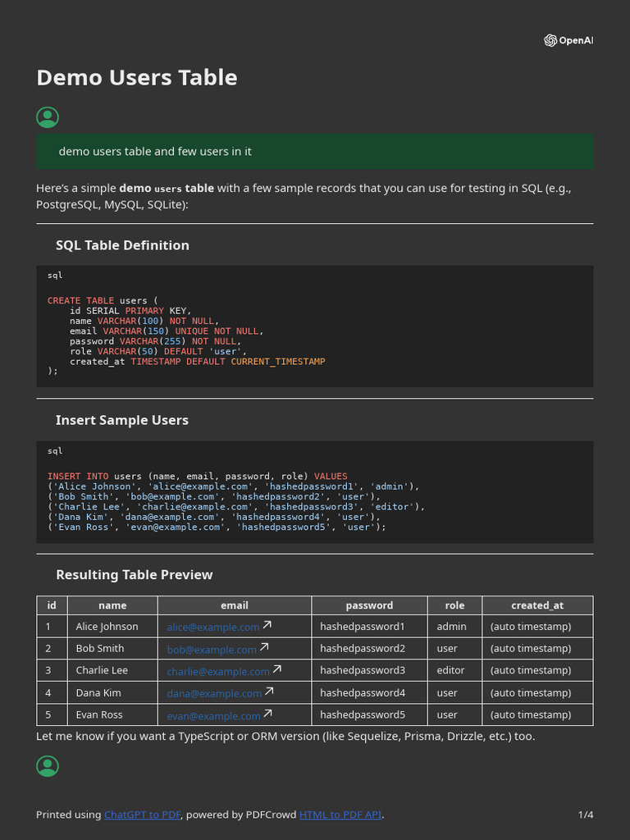630x840 pixels.
Task: Click the green user prompt message box
Action: click(314, 152)
